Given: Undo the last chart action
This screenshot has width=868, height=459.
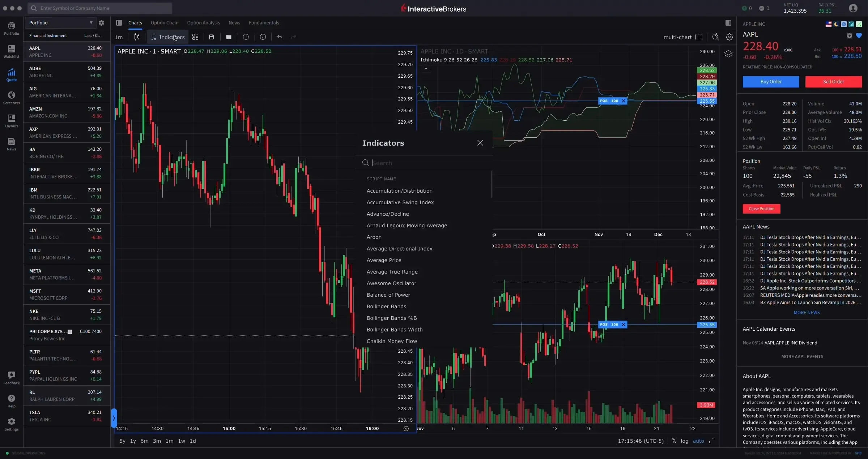Looking at the screenshot, I should point(279,37).
